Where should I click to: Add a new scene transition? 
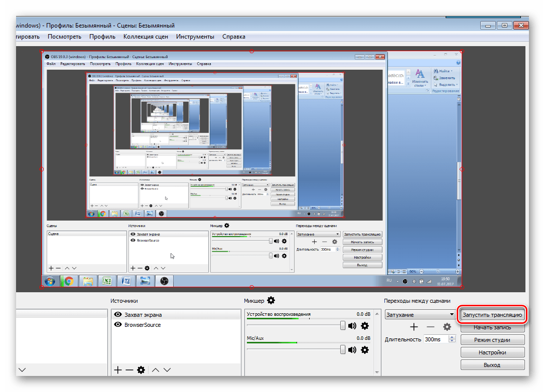point(414,327)
